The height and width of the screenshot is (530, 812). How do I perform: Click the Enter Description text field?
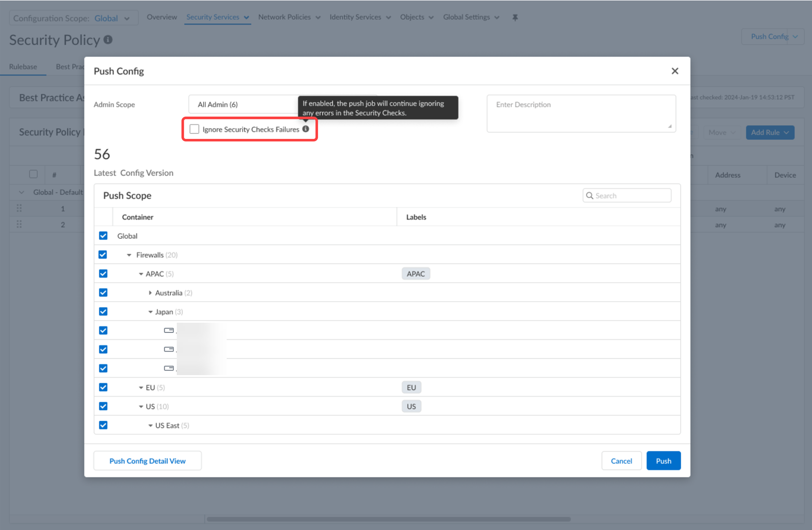[581, 113]
